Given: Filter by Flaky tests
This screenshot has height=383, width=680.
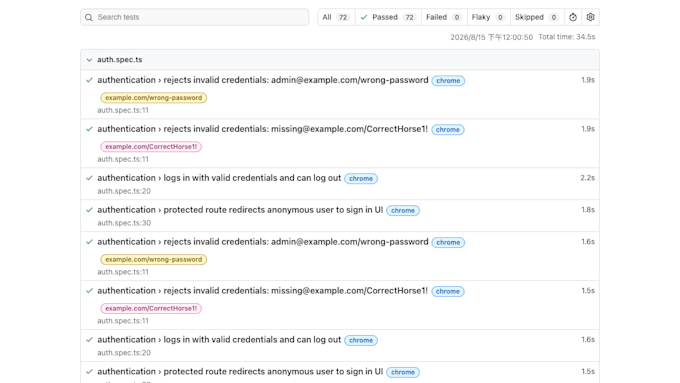Looking at the screenshot, I should point(489,17).
